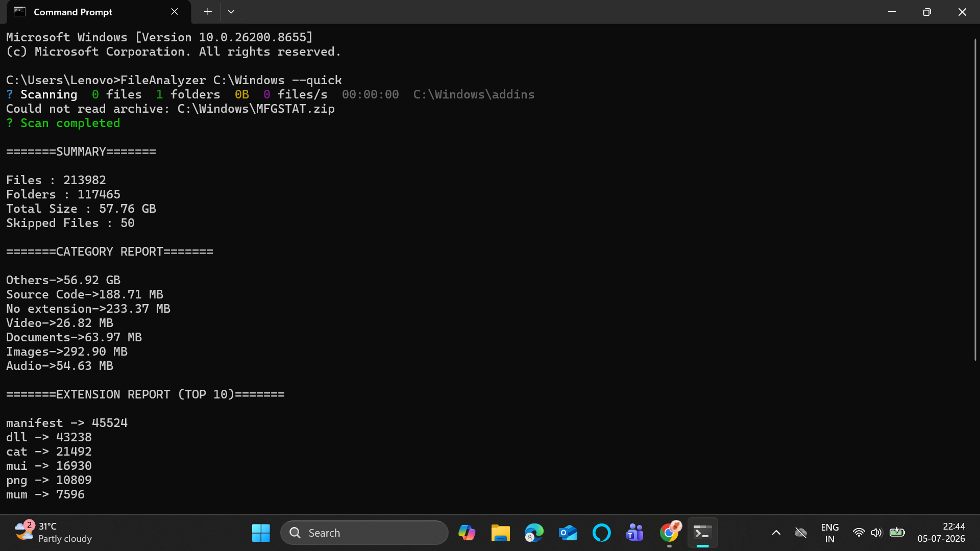Click the 'manifest -> 45524' row
Image resolution: width=980 pixels, height=551 pixels.
(67, 423)
